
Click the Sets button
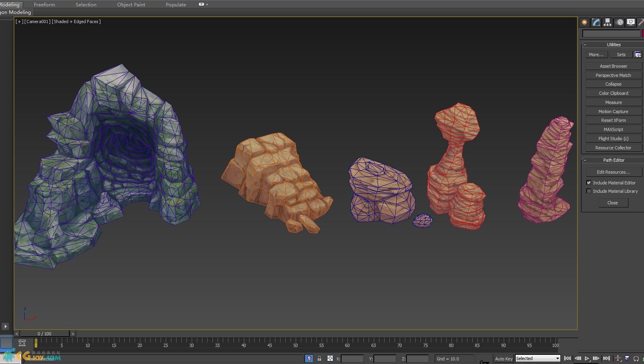(621, 55)
